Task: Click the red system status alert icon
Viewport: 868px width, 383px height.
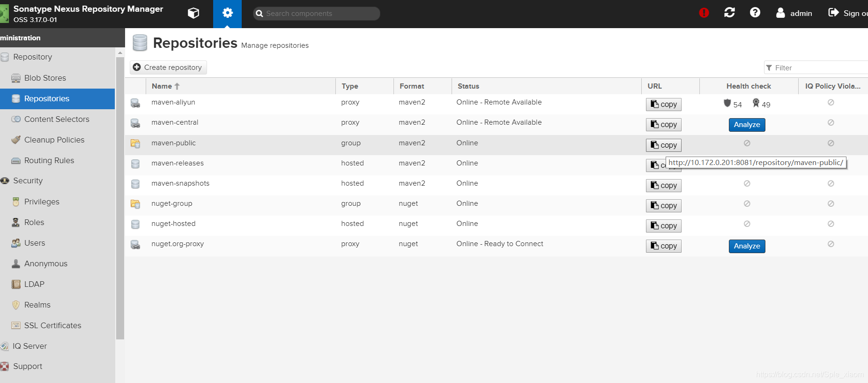Action: click(704, 13)
